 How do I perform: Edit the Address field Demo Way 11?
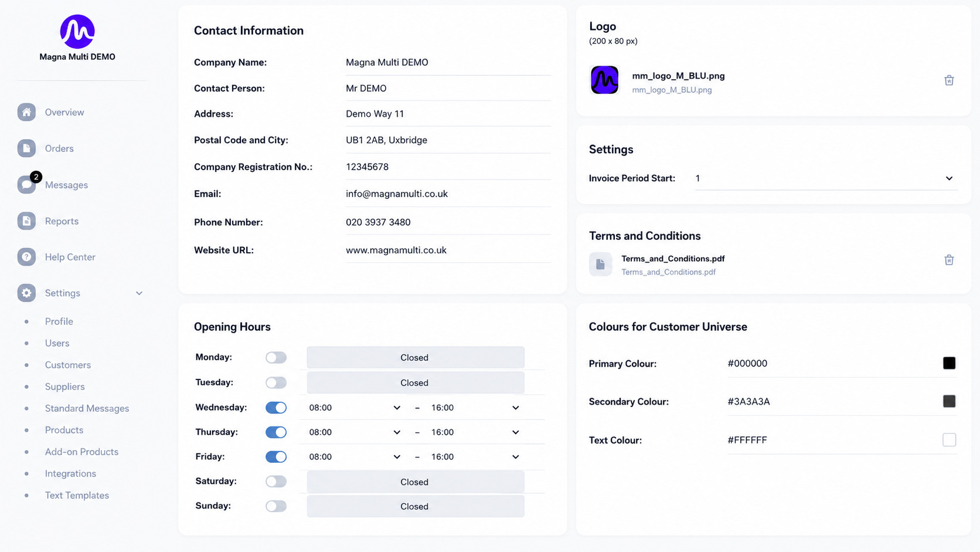point(448,114)
